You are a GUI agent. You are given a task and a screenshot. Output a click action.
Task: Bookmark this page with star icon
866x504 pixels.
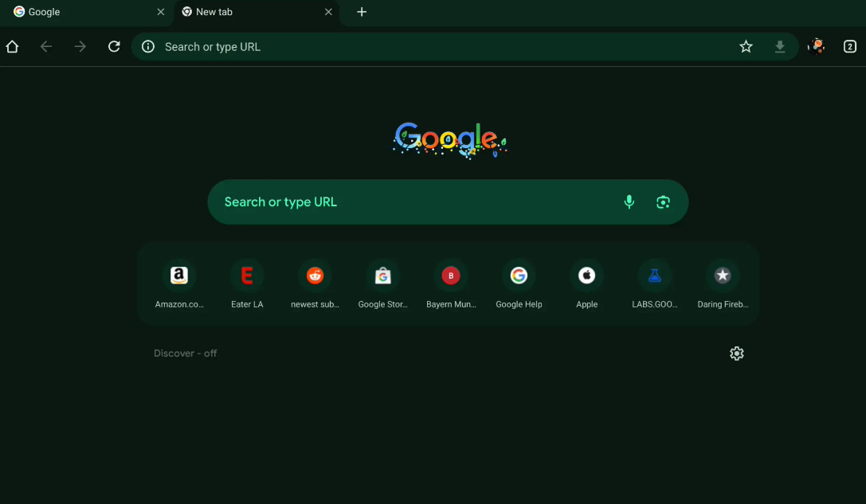tap(746, 47)
